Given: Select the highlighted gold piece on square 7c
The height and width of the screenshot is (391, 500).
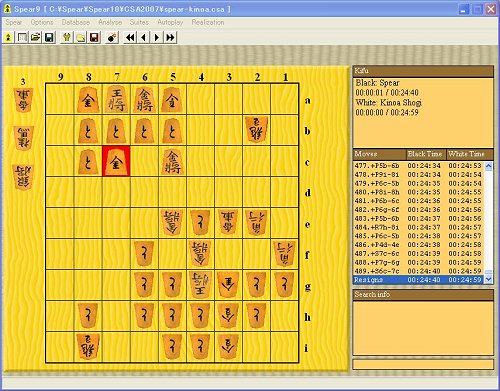Looking at the screenshot, I should [116, 161].
